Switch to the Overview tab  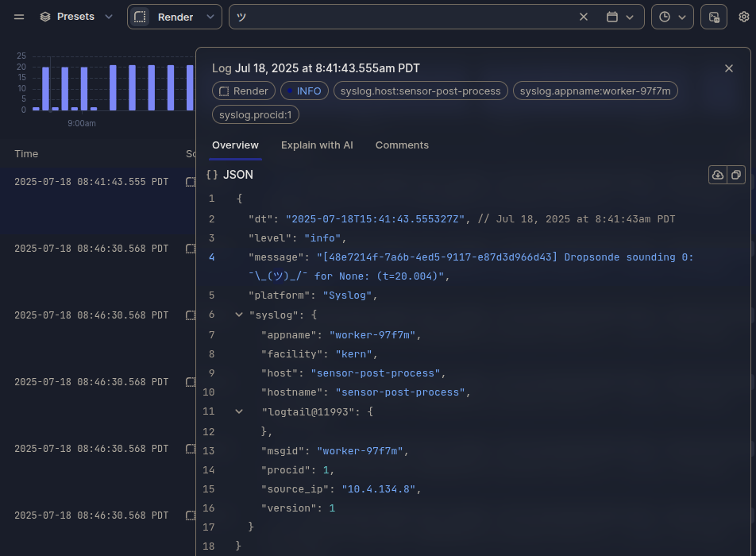click(x=235, y=145)
